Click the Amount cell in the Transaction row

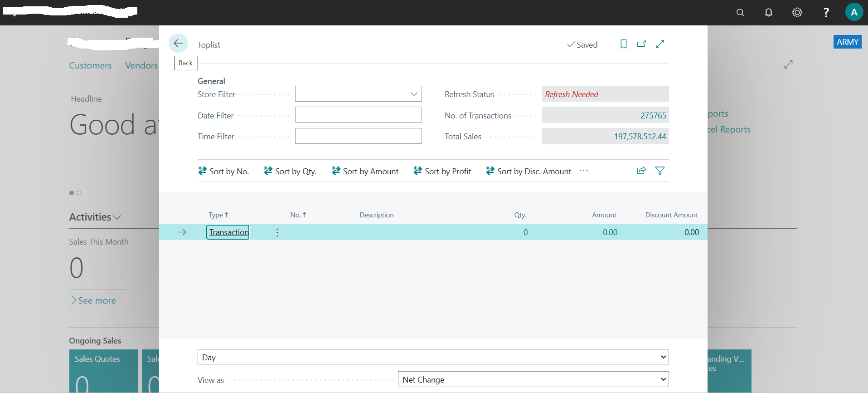click(610, 232)
